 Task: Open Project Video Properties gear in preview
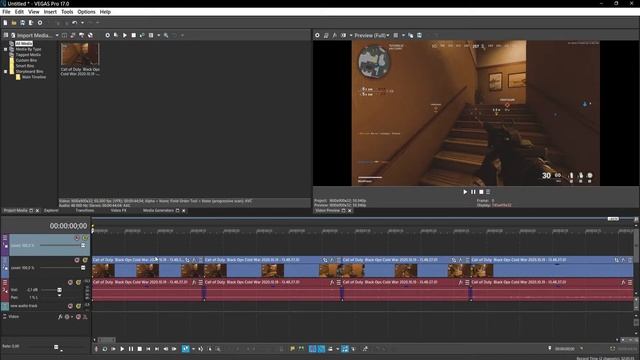coord(317,35)
